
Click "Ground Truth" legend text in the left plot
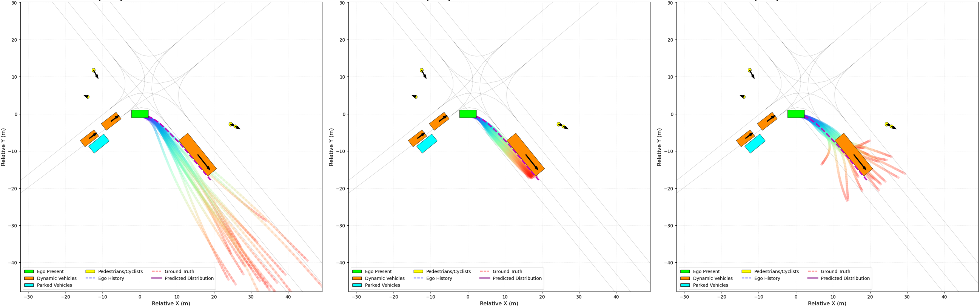tap(179, 271)
